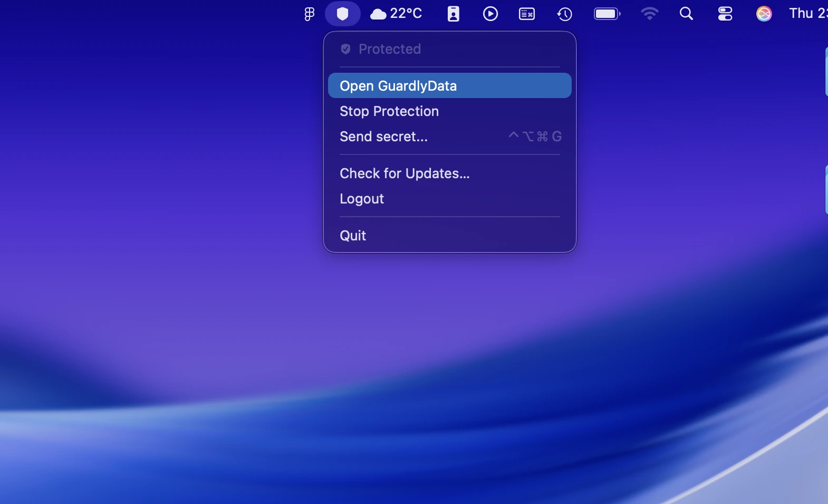Click the battery status icon
This screenshot has width=828, height=504.
click(608, 14)
